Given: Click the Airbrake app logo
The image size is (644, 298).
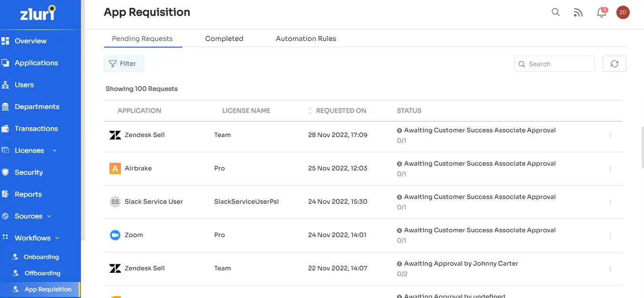Looking at the screenshot, I should point(115,169).
